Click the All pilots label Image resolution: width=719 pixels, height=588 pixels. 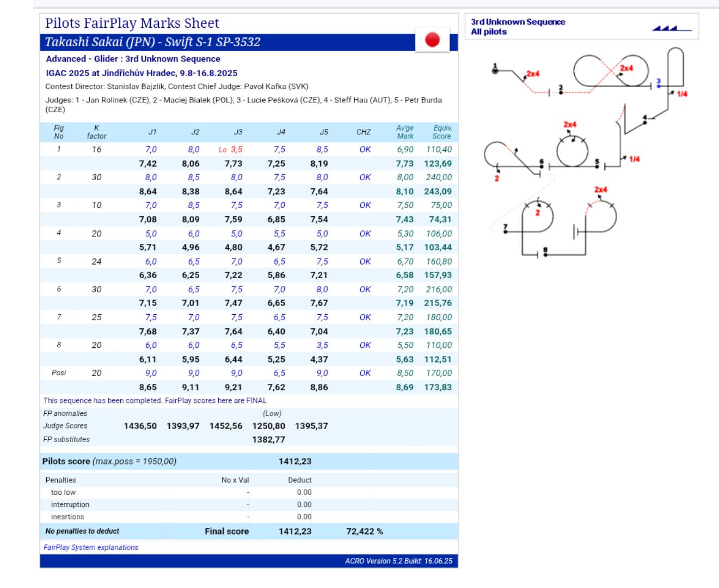point(489,32)
